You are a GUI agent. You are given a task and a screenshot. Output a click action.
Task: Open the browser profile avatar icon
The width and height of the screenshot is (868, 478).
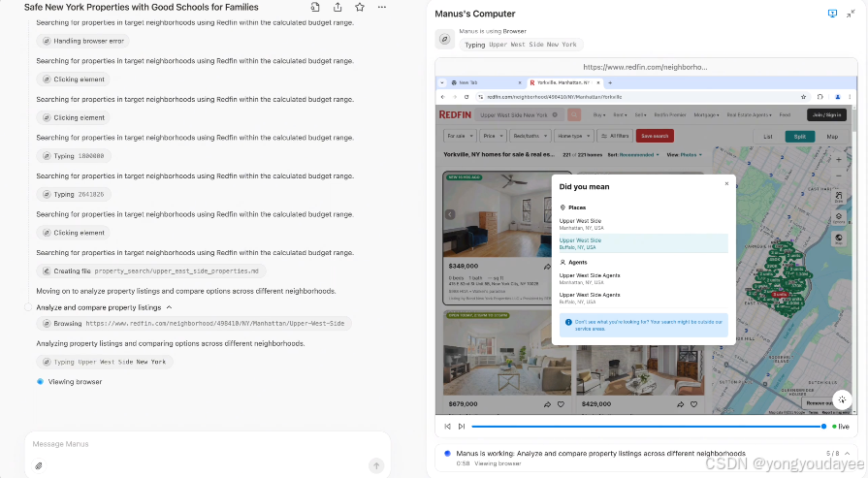point(838,97)
